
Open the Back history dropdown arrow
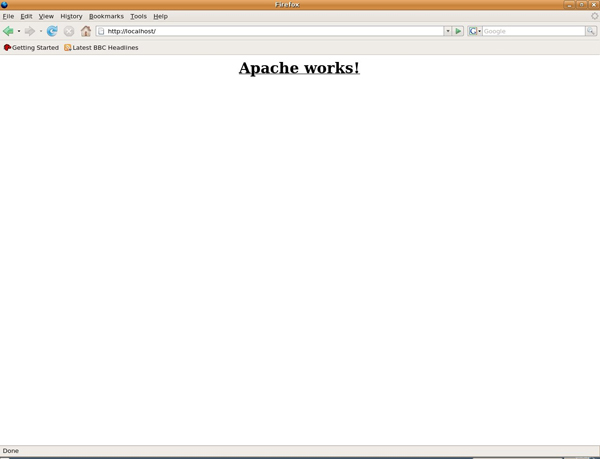coord(19,31)
